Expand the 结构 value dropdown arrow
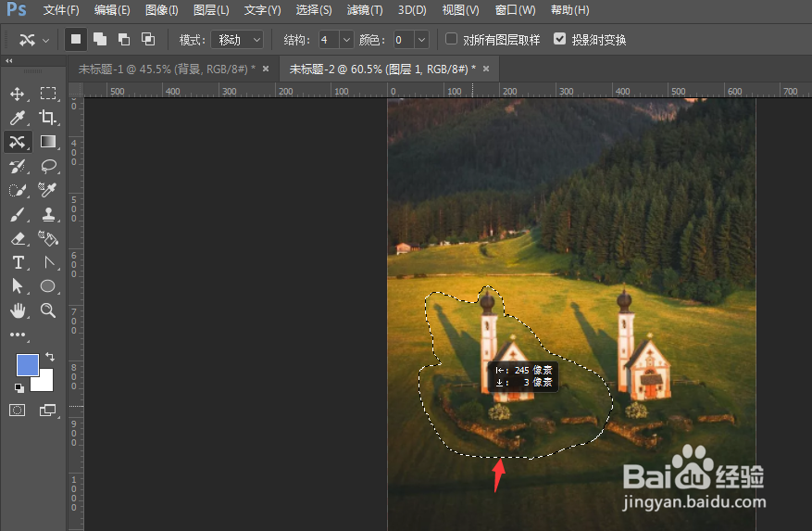This screenshot has height=531, width=812. pyautogui.click(x=346, y=40)
